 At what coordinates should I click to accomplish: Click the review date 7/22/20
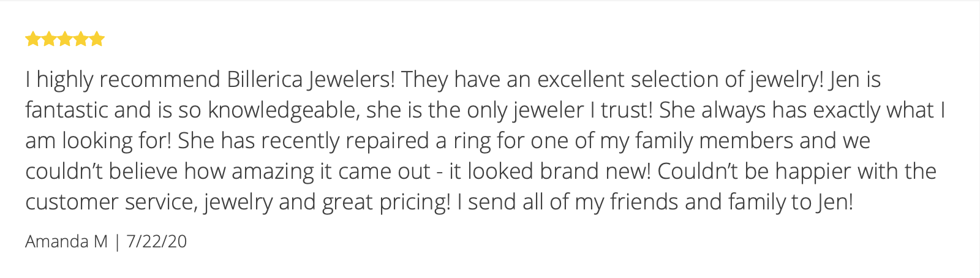[156, 241]
